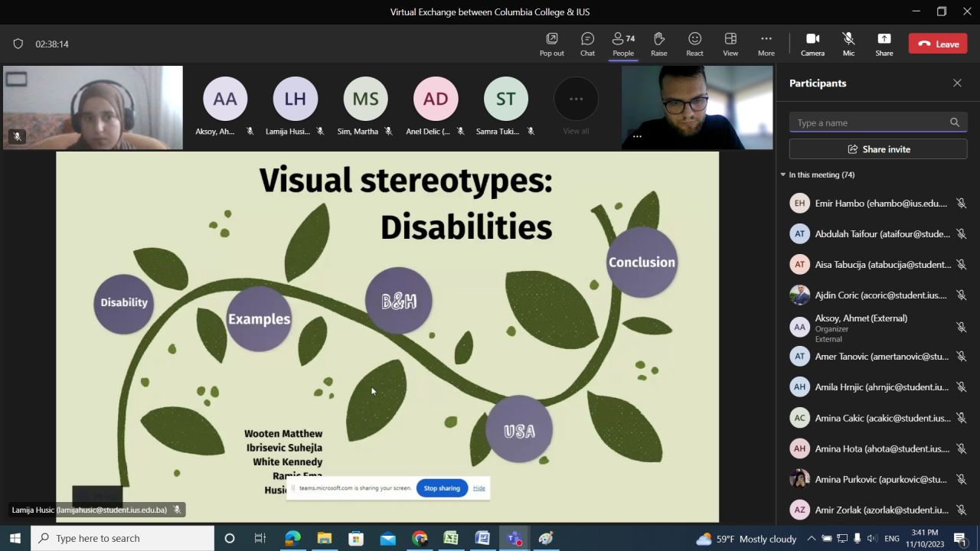Hide the screen sharing notification
The image size is (980, 551).
click(x=479, y=488)
